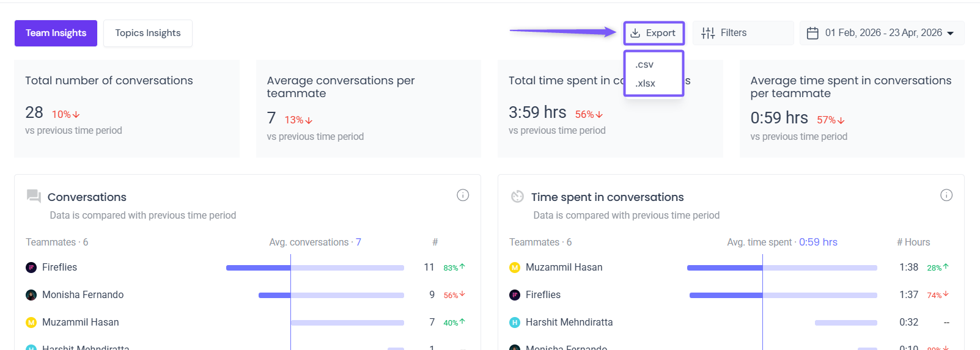This screenshot has width=980, height=350.
Task: Select the Team Insights tab
Action: [56, 33]
